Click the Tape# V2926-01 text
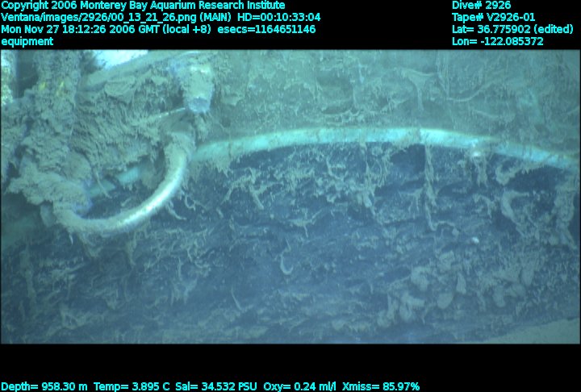 pyautogui.click(x=493, y=17)
